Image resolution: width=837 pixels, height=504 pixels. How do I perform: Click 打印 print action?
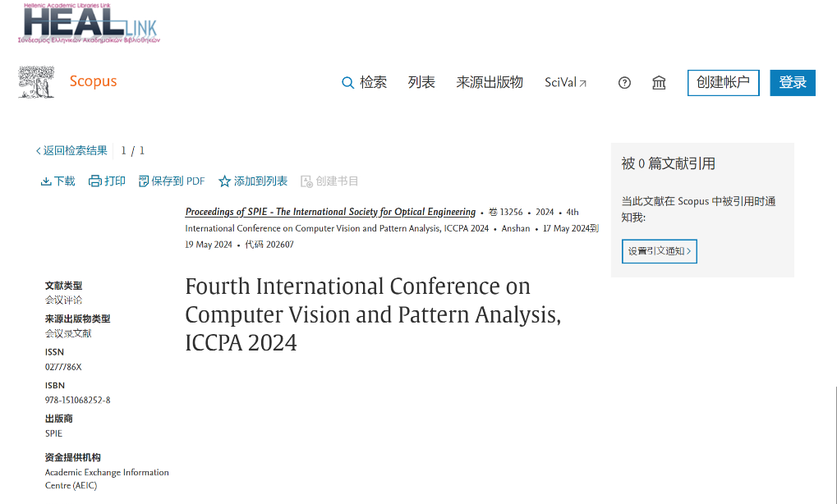pos(107,181)
